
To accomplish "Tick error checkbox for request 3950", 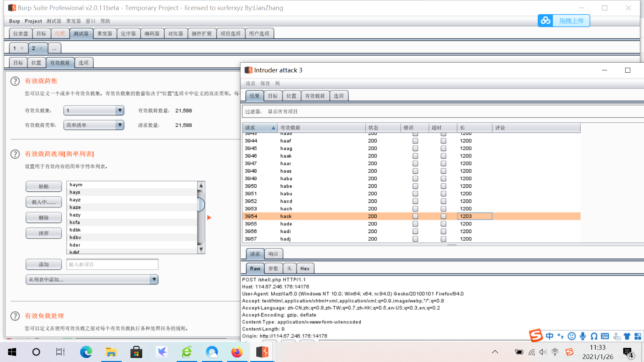I will tap(415, 186).
